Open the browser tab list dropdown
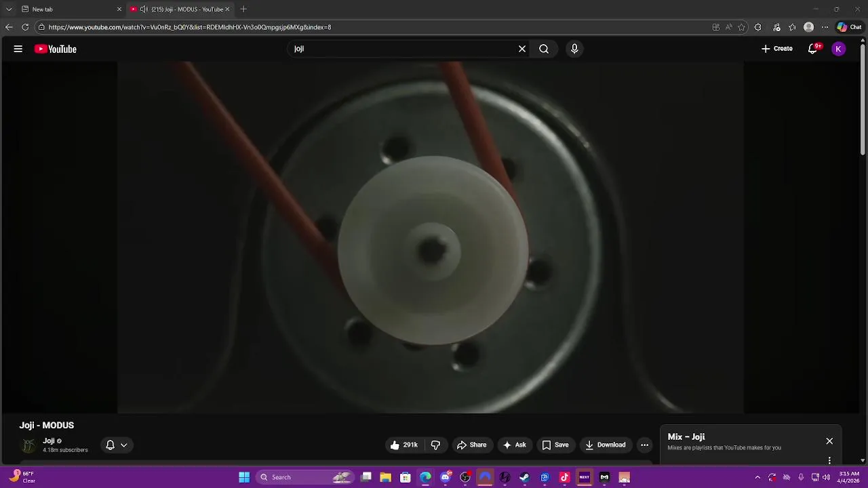The image size is (868, 488). tap(9, 9)
